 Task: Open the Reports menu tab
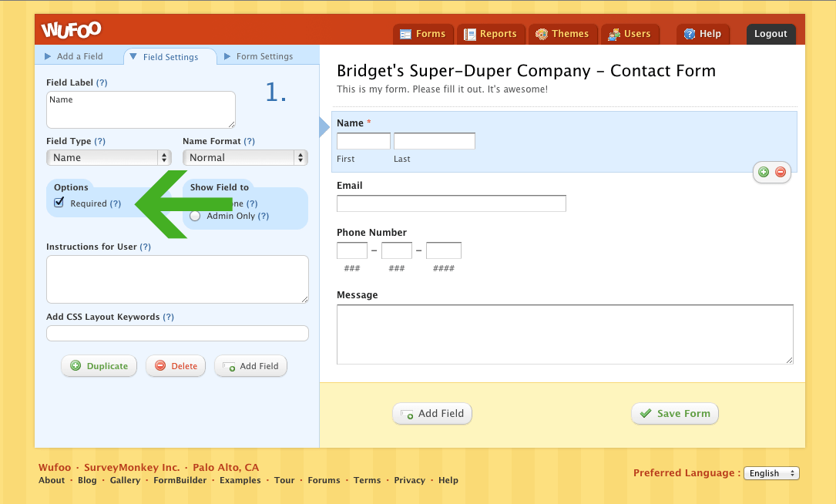[491, 34]
